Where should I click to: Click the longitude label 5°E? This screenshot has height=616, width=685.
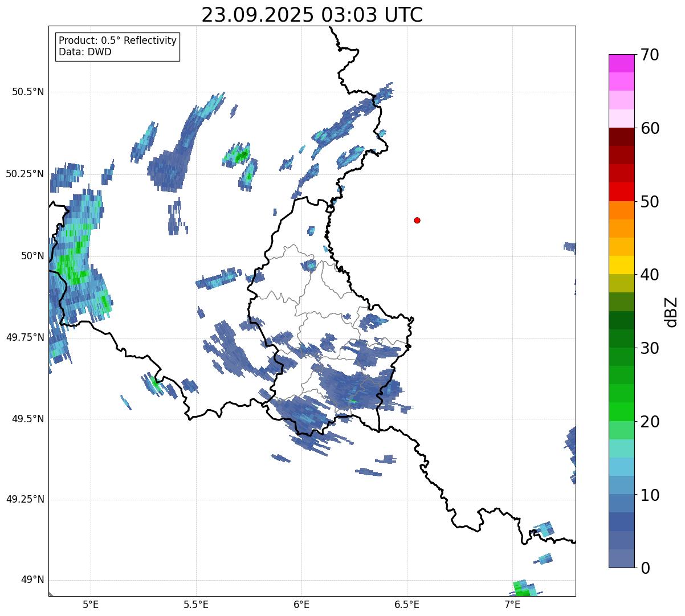click(91, 604)
